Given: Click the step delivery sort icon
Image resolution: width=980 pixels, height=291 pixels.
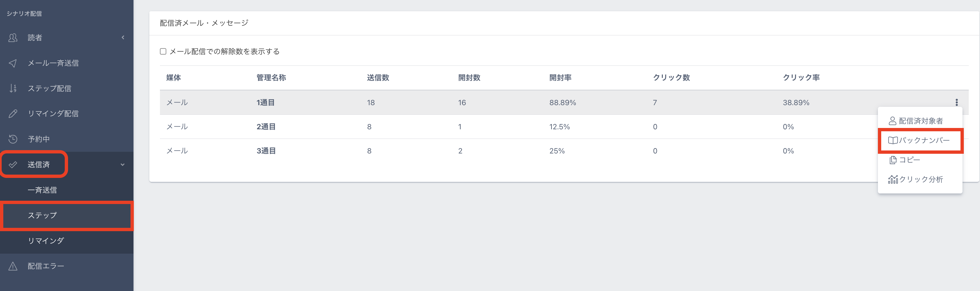Looking at the screenshot, I should pos(13,88).
